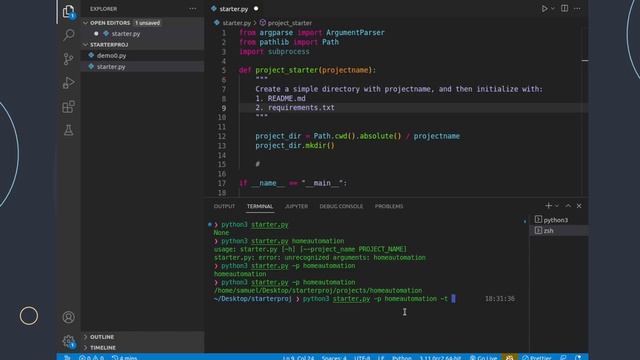Select the zsh terminal instance
The height and width of the screenshot is (360, 640).
pyautogui.click(x=559, y=231)
